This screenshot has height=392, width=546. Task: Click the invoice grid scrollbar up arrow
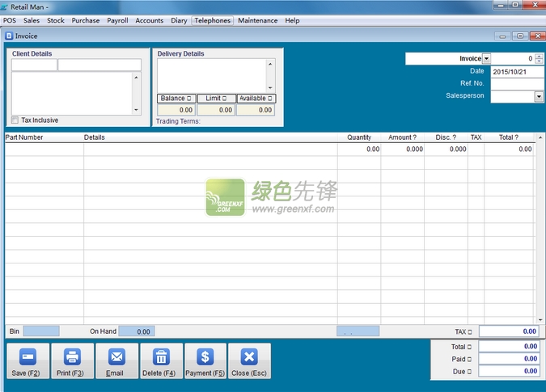(540, 137)
